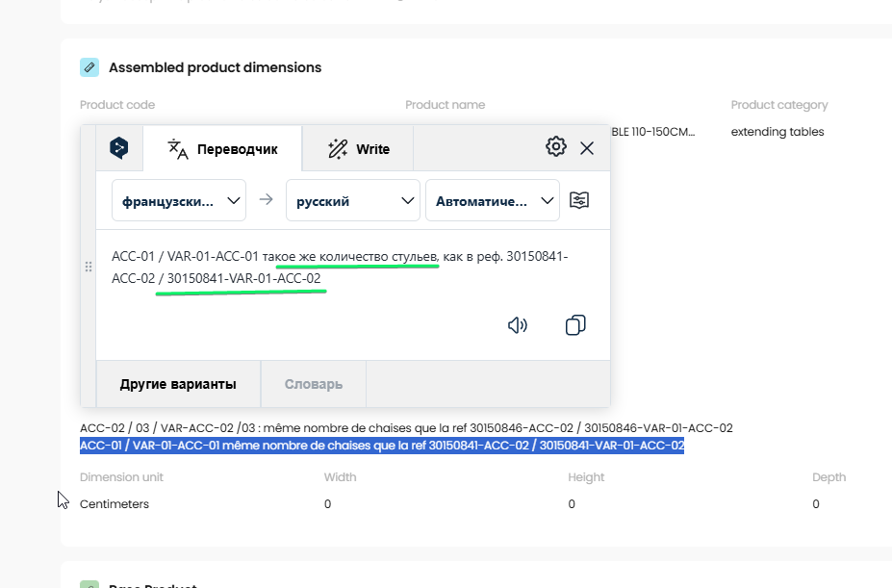Screen dimensions: 892x588
Task: Click the drag handle on popup's left edge
Action: tap(89, 267)
